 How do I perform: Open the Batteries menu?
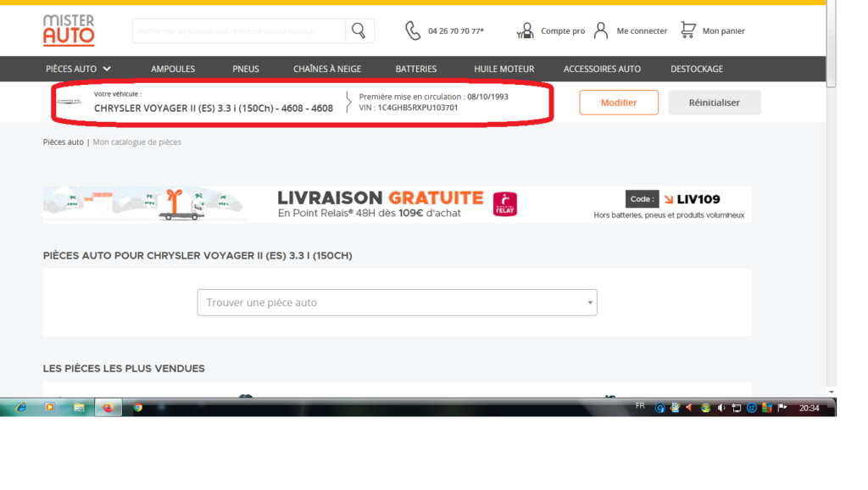[x=415, y=69]
